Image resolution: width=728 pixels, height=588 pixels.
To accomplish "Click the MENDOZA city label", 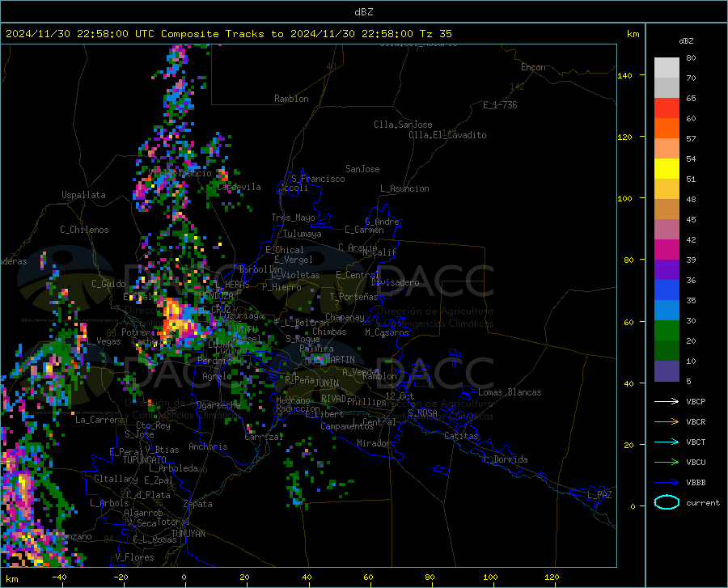I will (x=216, y=296).
